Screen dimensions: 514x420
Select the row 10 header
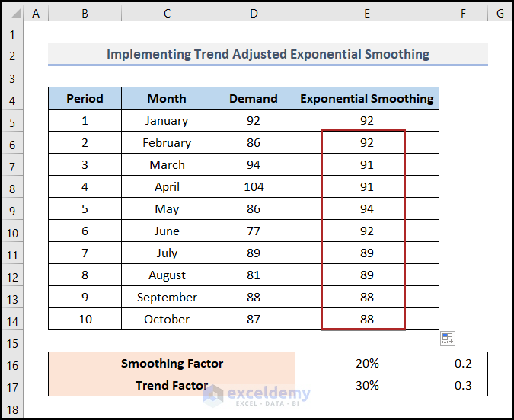pos(12,231)
